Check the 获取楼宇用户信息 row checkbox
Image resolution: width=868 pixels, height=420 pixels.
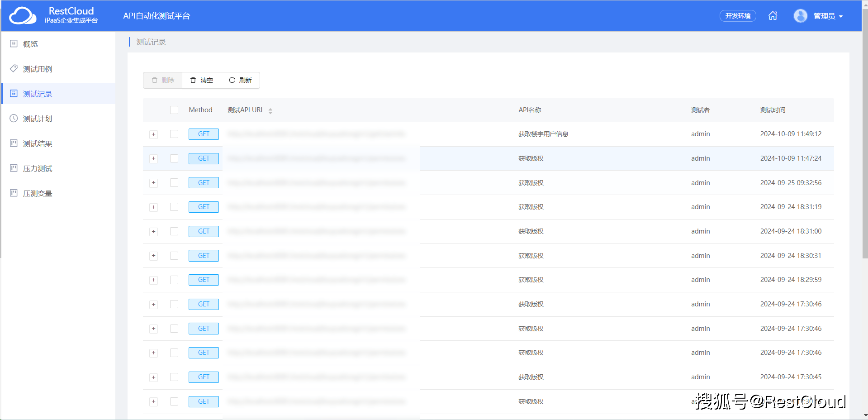point(174,134)
